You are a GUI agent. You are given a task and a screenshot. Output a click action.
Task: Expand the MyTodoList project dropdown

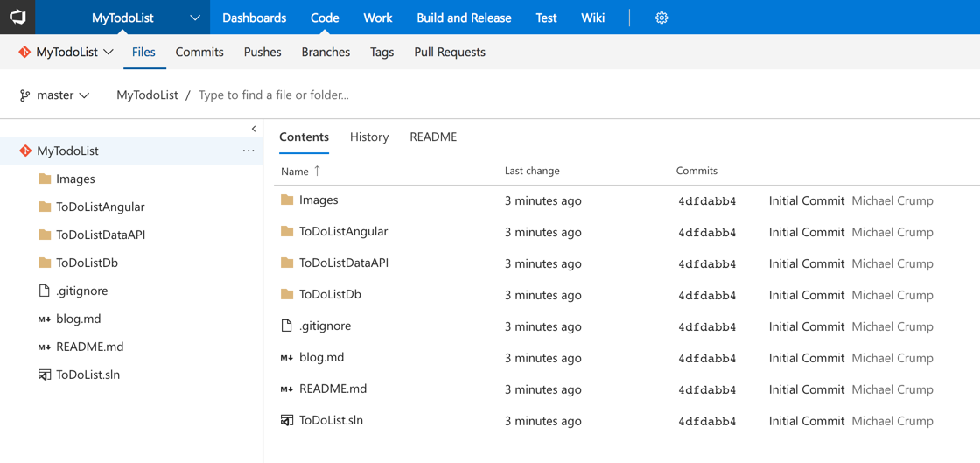(194, 18)
